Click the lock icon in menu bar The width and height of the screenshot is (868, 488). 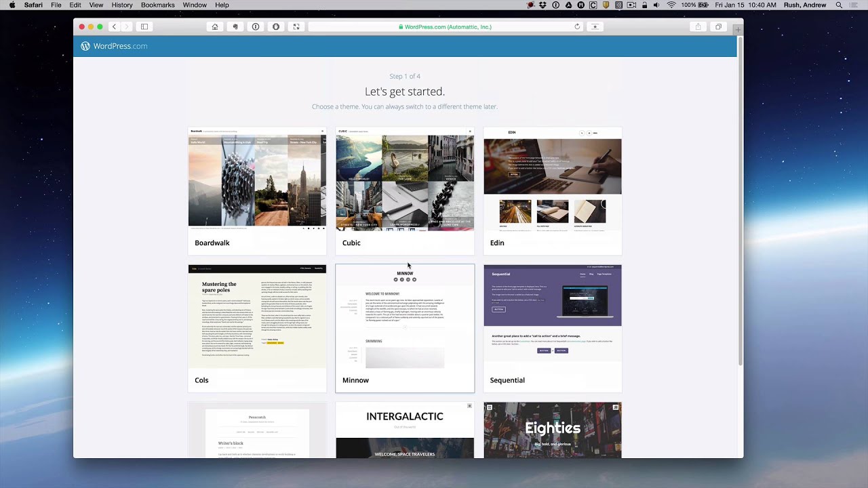[644, 5]
